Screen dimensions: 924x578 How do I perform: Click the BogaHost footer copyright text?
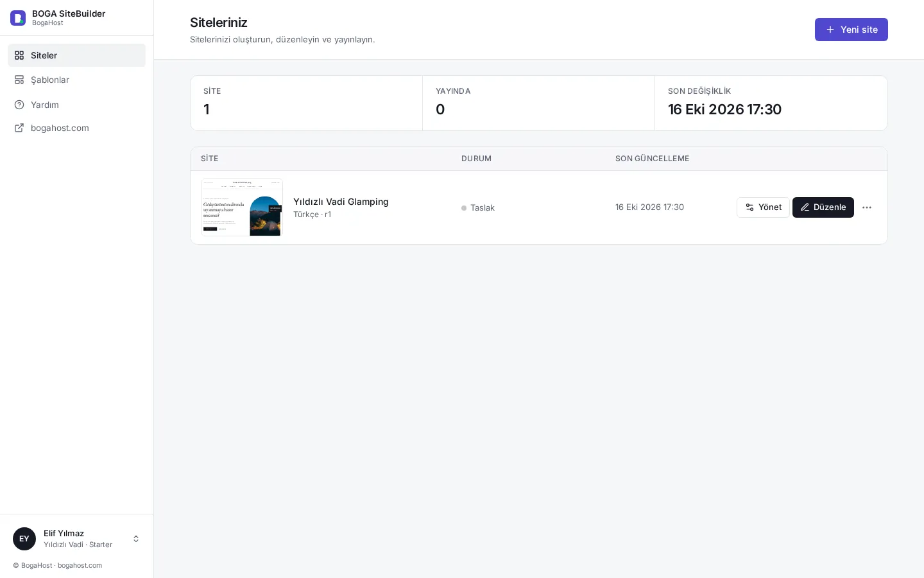click(x=58, y=565)
